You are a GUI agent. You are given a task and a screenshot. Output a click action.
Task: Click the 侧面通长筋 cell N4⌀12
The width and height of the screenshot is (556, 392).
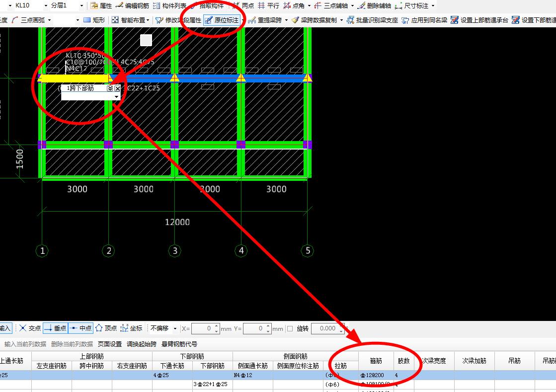tap(253, 375)
